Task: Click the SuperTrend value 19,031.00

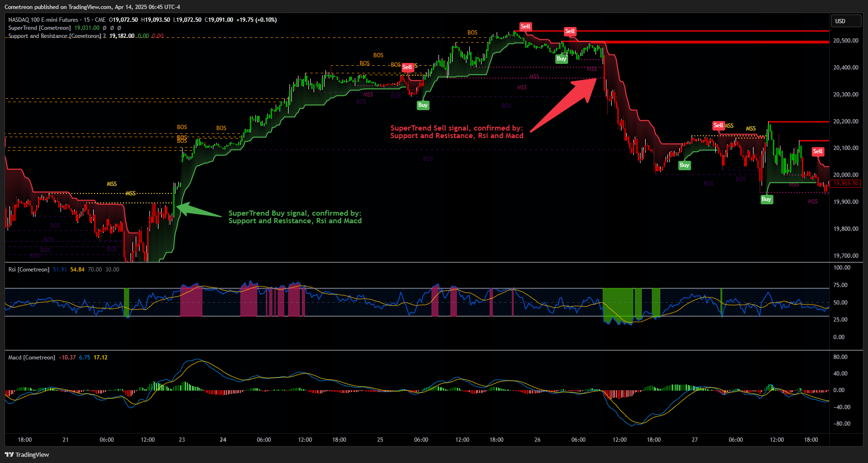Action: tap(87, 28)
